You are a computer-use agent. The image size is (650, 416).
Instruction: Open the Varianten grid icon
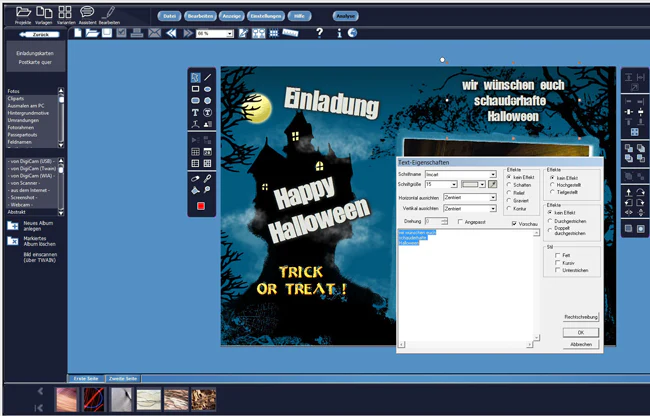pyautogui.click(x=65, y=12)
